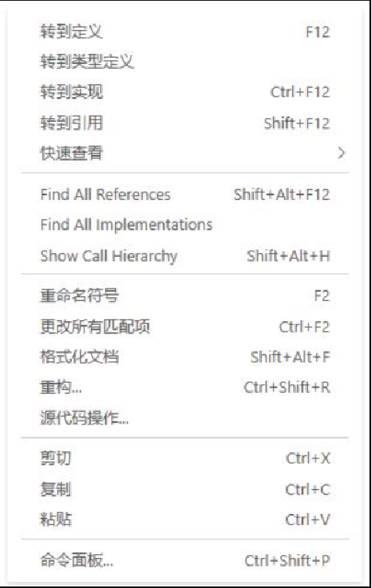Click 重命名符号 to rename the symbol
Viewport: 371px width, 588px height.
[185, 296]
